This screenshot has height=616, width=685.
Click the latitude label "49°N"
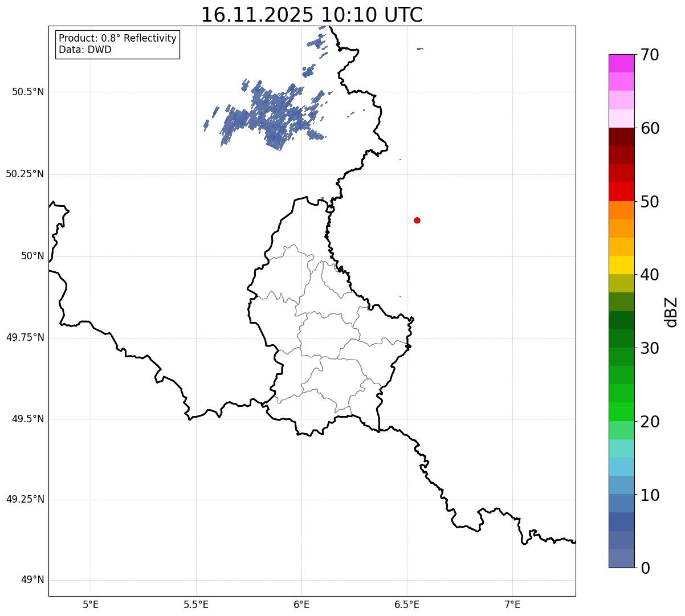32,580
